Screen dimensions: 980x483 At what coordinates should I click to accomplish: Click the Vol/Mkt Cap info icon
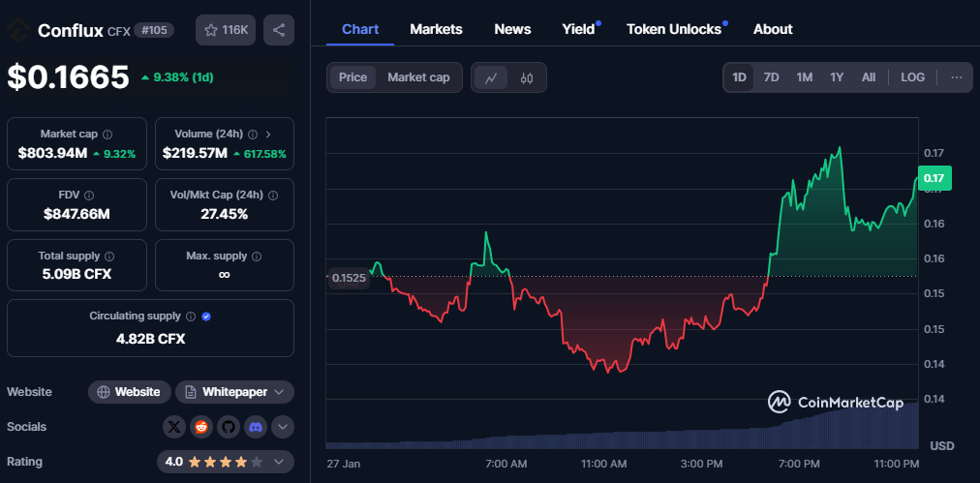(272, 196)
